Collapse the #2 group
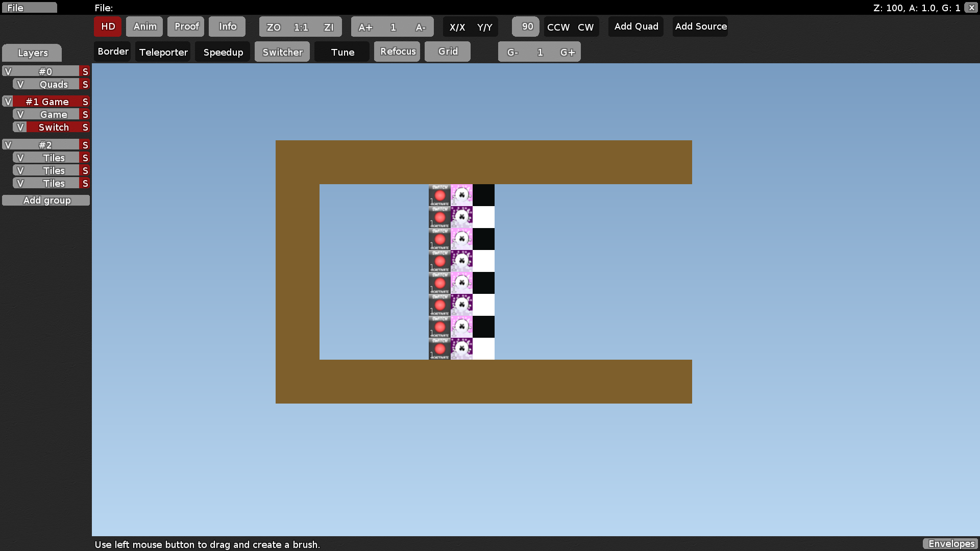 (x=7, y=144)
